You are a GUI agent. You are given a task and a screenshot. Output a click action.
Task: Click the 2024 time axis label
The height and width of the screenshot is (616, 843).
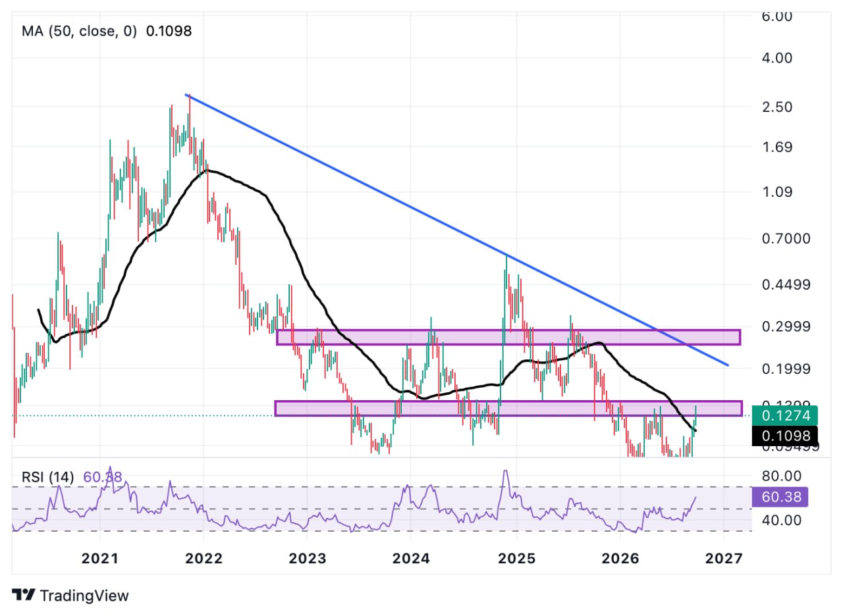(411, 559)
